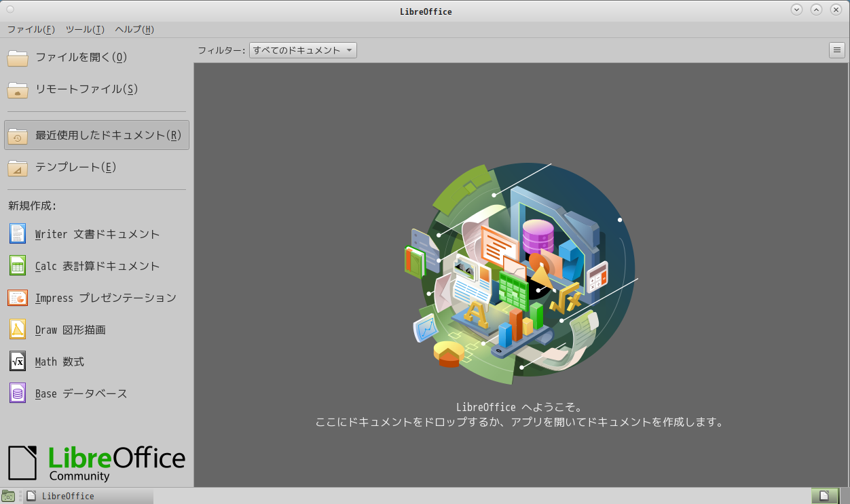Click the Impress presentation icon
The height and width of the screenshot is (504, 850).
[18, 298]
